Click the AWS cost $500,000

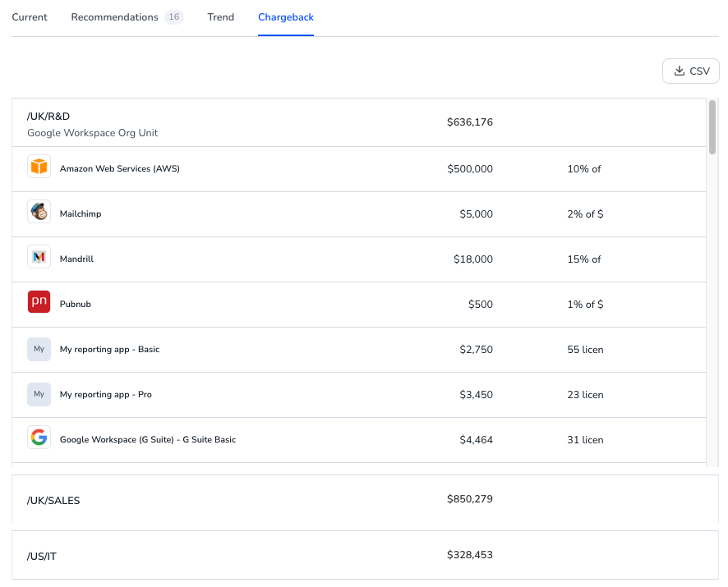470,169
